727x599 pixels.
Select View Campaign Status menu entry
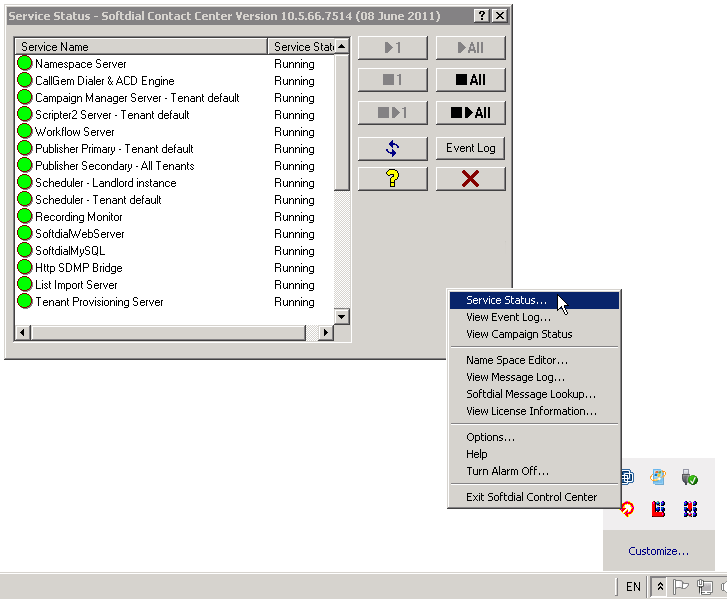click(534, 334)
